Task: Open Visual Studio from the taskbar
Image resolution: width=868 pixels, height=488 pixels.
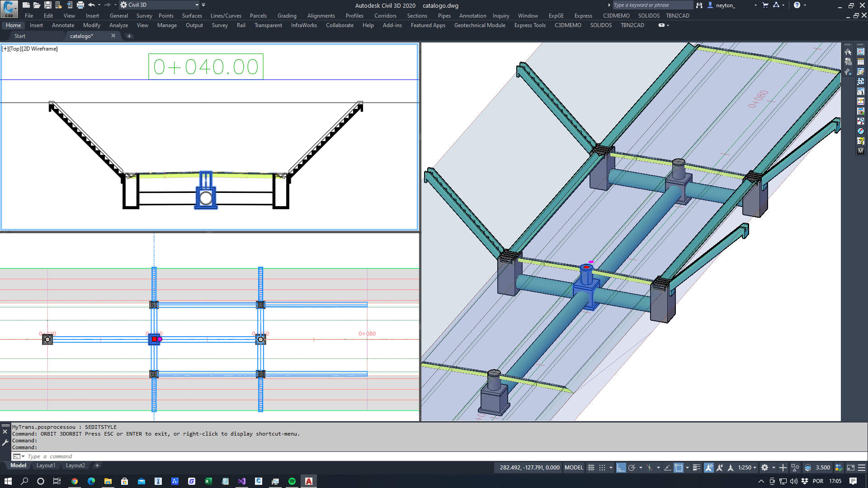Action: pyautogui.click(x=242, y=481)
